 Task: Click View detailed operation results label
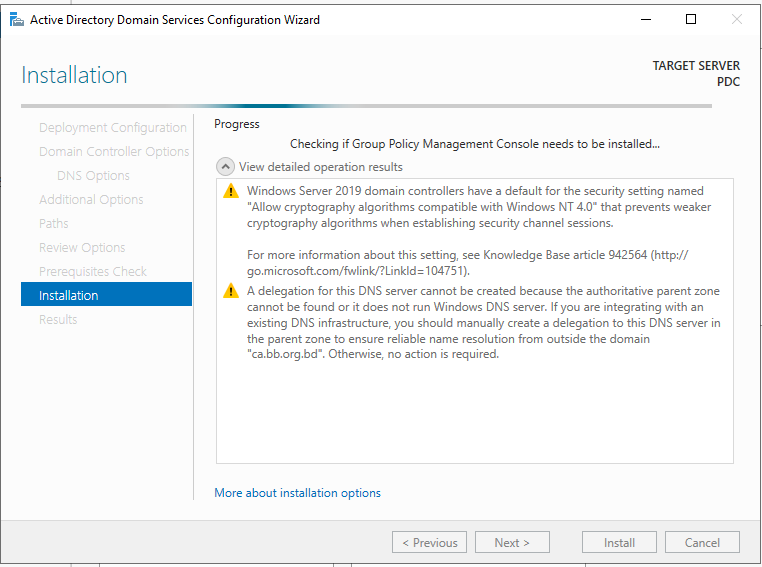pos(321,167)
